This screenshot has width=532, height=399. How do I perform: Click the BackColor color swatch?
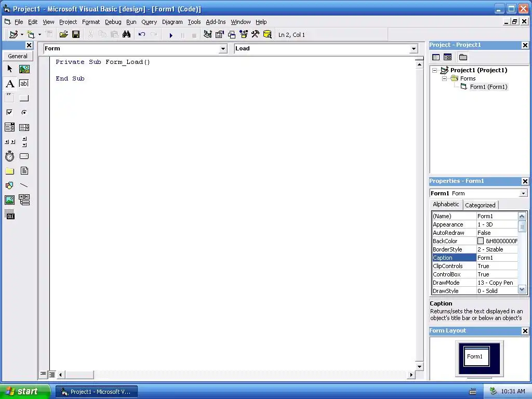pyautogui.click(x=481, y=241)
